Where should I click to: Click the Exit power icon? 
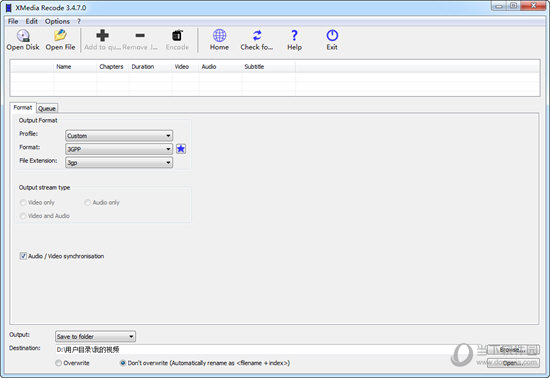point(332,35)
